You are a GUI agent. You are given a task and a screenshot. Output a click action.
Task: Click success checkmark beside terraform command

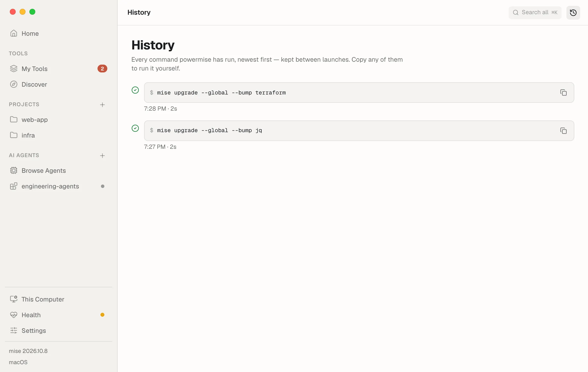135,90
